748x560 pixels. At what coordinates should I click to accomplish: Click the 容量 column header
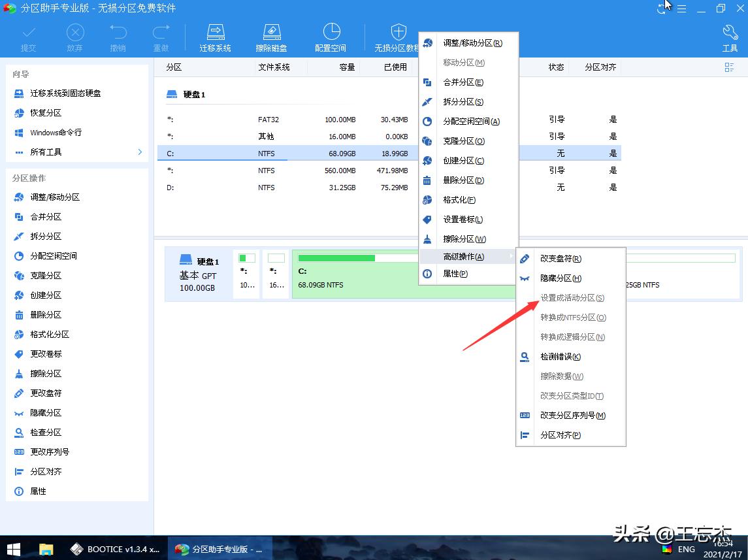tap(347, 67)
